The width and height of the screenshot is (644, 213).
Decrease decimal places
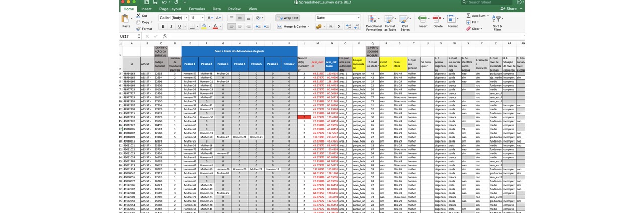tap(356, 27)
